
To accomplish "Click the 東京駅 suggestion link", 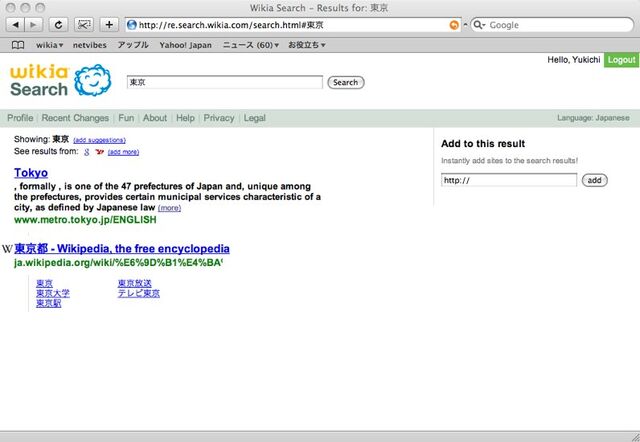I will click(49, 303).
